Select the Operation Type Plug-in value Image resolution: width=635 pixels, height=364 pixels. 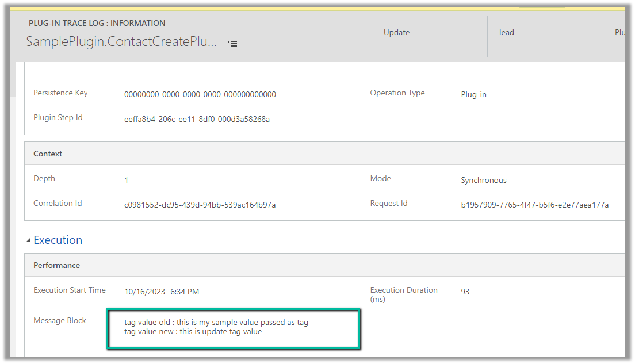click(x=473, y=94)
